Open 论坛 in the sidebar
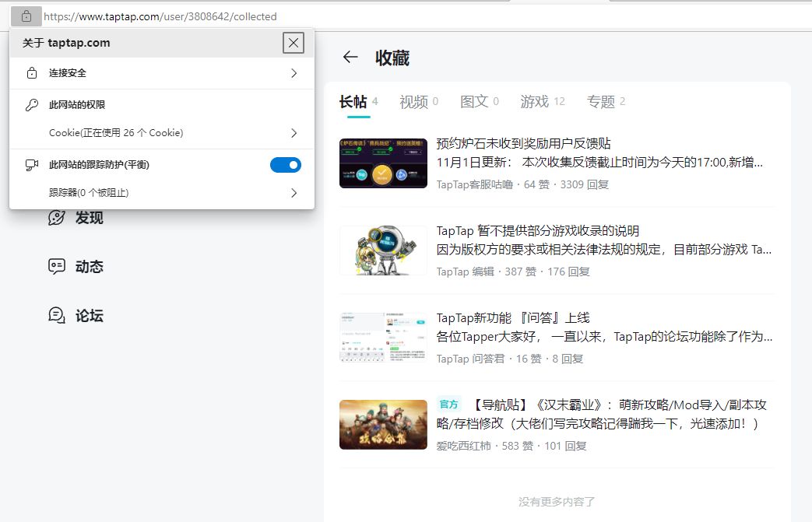 click(x=76, y=315)
